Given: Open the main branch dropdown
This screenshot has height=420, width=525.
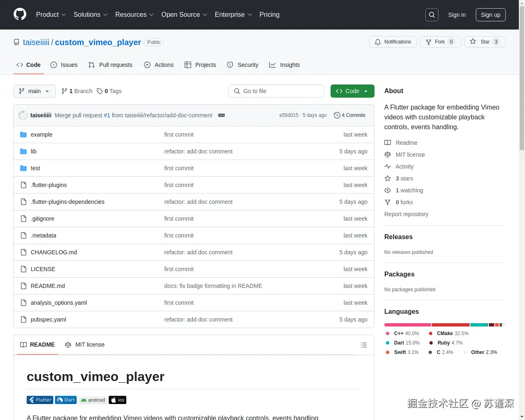Looking at the screenshot, I should [x=34, y=91].
